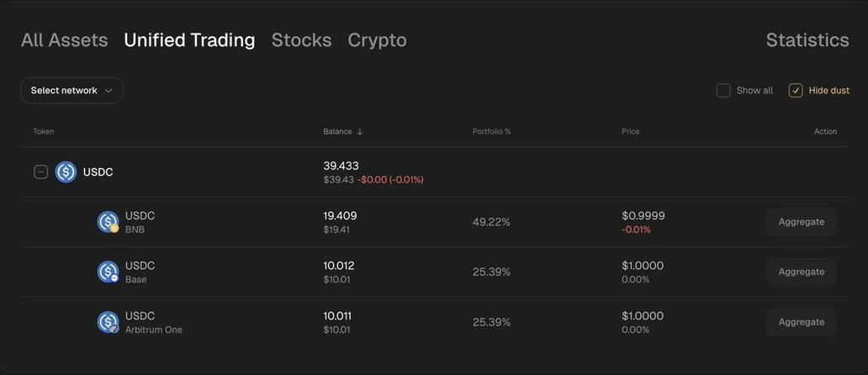Image resolution: width=868 pixels, height=375 pixels.
Task: Aggregate the USDC on Base
Action: tap(801, 272)
